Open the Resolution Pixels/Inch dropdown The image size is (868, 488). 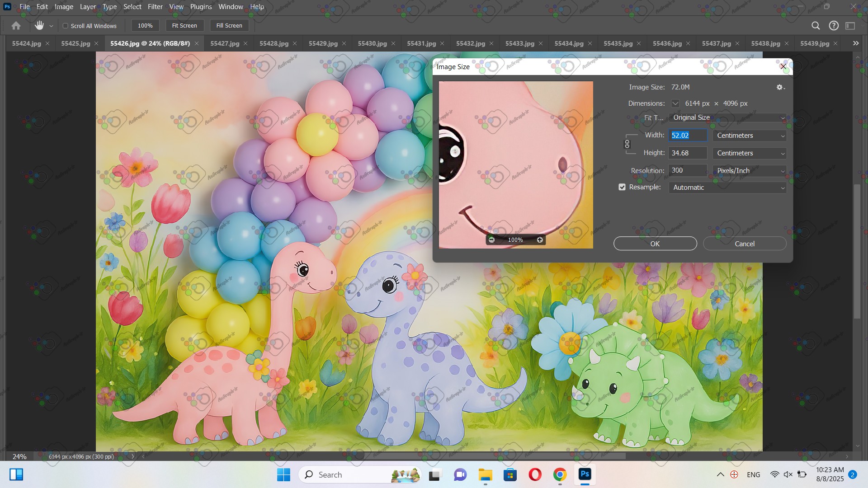(750, 171)
